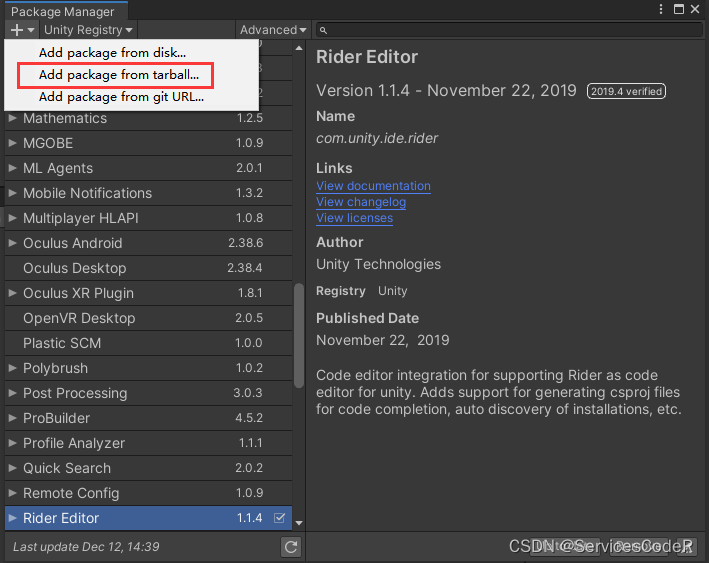This screenshot has width=709, height=563.
Task: Maximize the Package Manager window
Action: [678, 9]
